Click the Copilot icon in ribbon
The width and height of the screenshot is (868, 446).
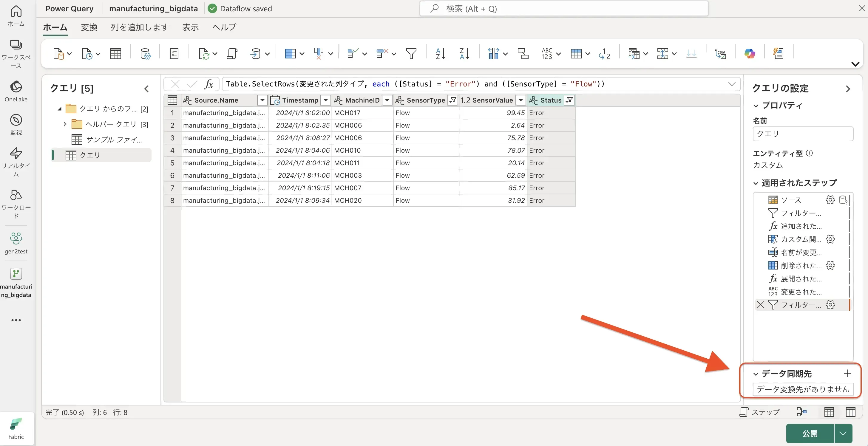749,53
